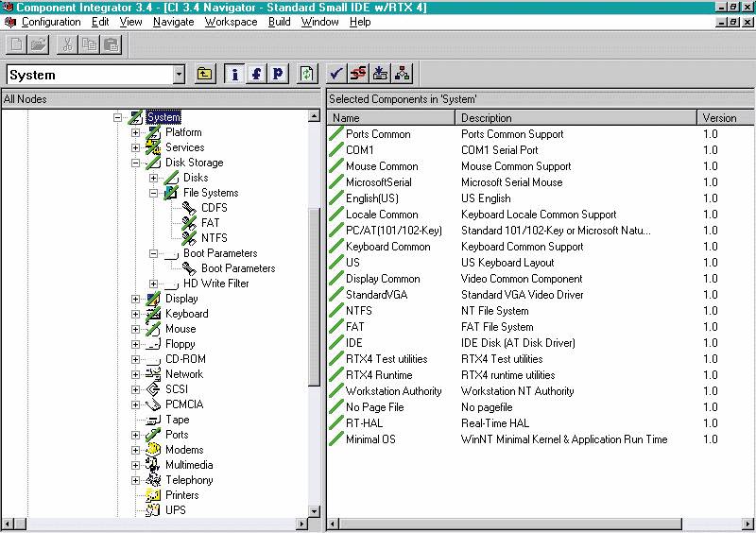Select the FAT component icon in tree
This screenshot has width=756, height=533.
tap(189, 223)
